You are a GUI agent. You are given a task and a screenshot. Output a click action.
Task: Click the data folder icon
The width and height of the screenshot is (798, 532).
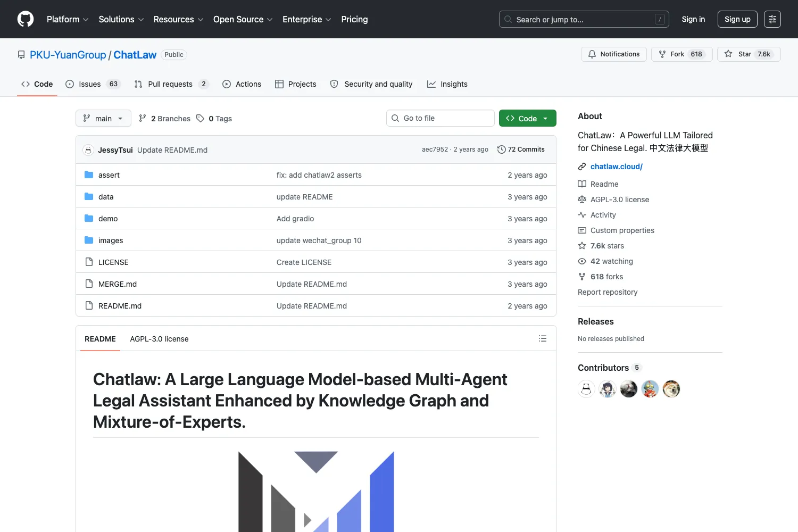[x=89, y=197]
